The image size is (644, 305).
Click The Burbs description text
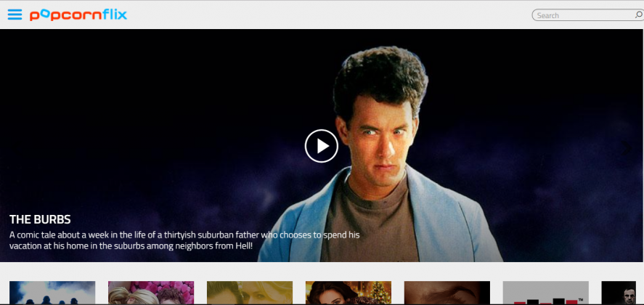click(184, 240)
